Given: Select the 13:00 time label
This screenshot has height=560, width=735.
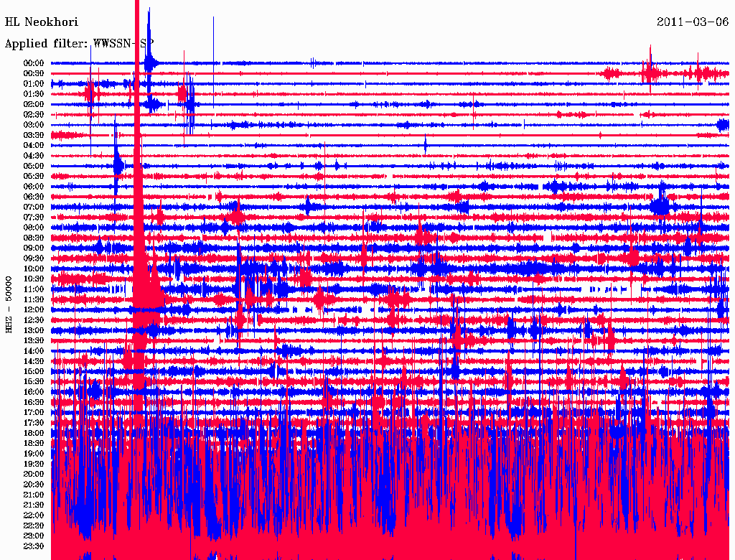Looking at the screenshot, I should tap(34, 331).
